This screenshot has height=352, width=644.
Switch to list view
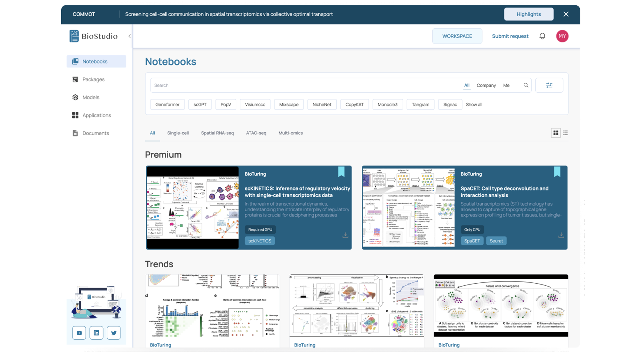[565, 133]
